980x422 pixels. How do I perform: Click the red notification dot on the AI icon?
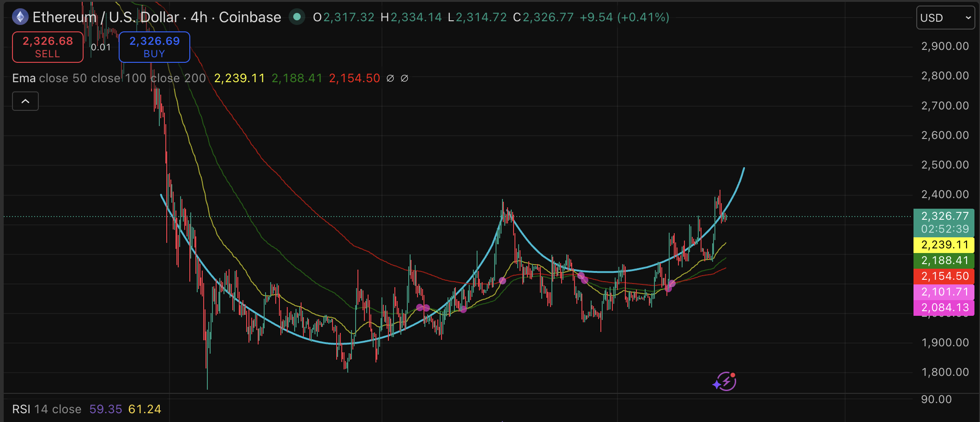(733, 374)
